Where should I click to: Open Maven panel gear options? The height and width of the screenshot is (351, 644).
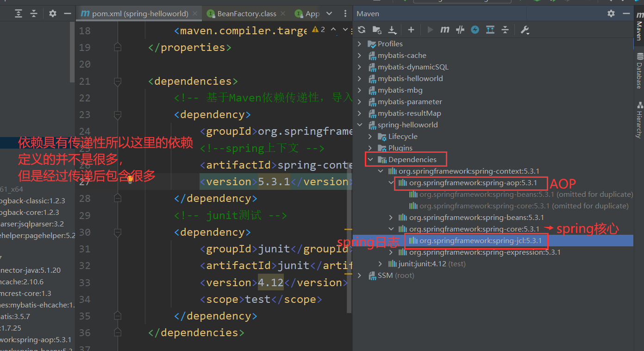coord(611,14)
